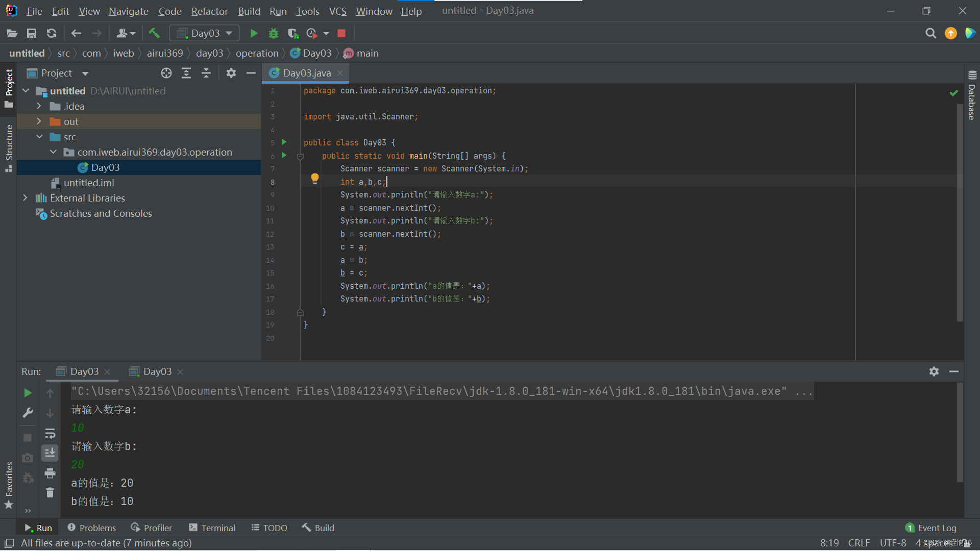
Task: Toggle the Project tool window stripe button
Action: (9, 88)
